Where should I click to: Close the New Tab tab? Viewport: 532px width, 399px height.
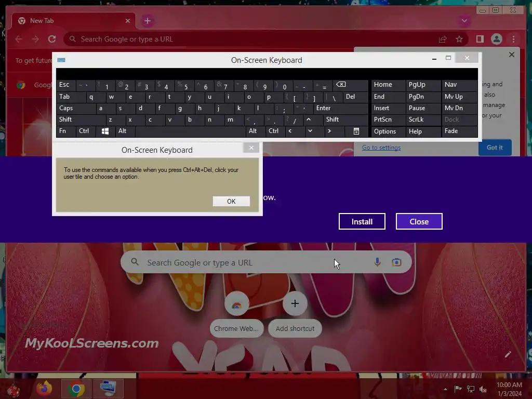(128, 21)
